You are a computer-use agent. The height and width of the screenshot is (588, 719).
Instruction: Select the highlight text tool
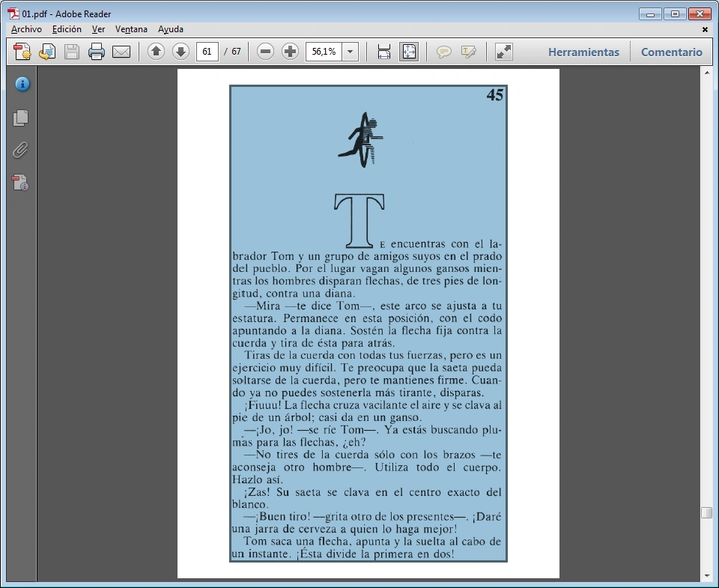click(468, 52)
